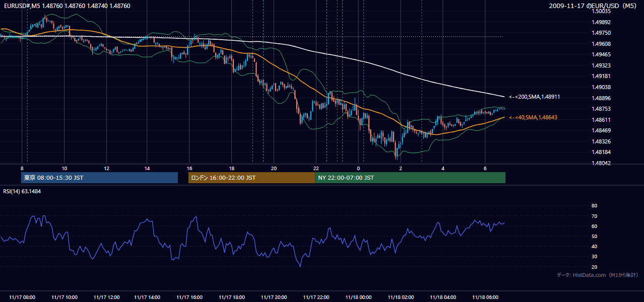Click the 11/17 18:00 time label
This screenshot has width=644, height=302.
tap(232, 297)
